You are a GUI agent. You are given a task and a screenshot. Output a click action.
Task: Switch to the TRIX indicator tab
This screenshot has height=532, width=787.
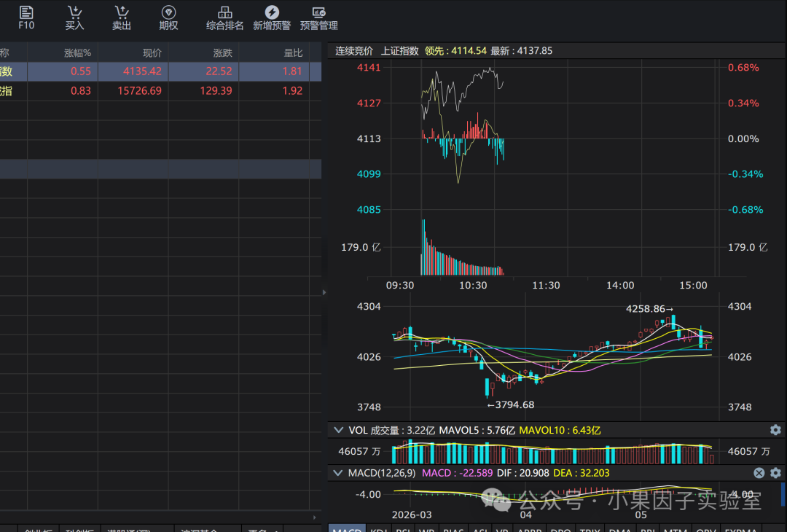point(590,529)
